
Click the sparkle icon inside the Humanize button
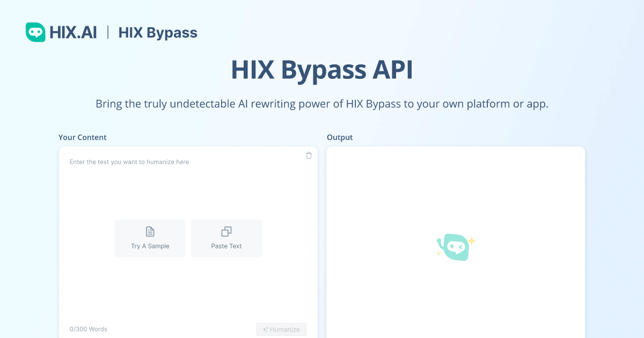(265, 329)
